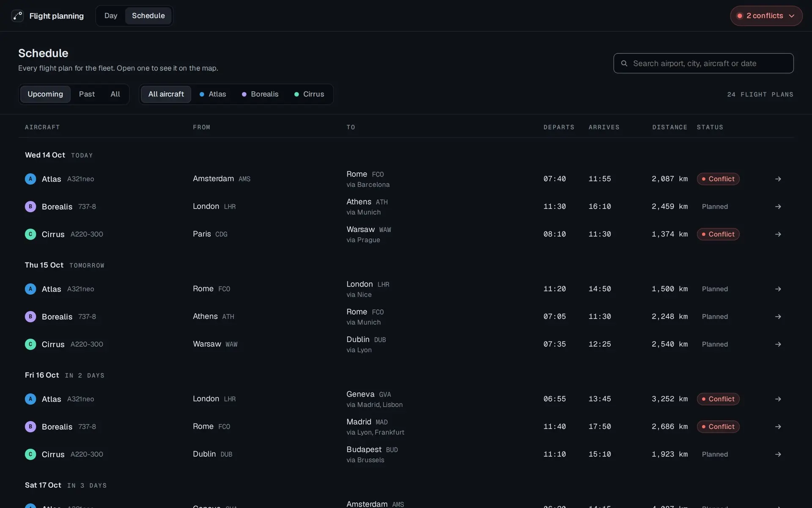
Task: Open Cirrus Warsaw to Dublin flight arrow
Action: pyautogui.click(x=778, y=344)
